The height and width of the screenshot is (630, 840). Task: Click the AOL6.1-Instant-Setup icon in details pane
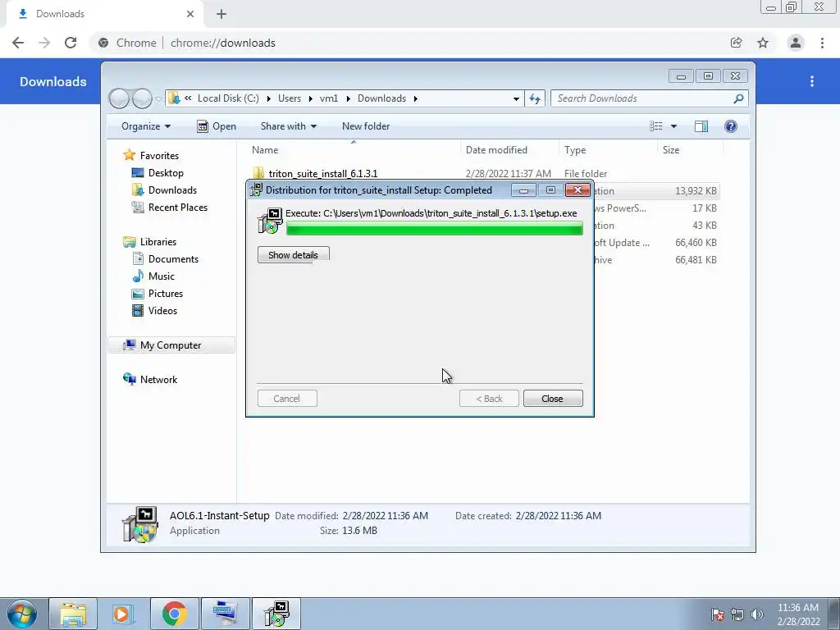coord(139,524)
